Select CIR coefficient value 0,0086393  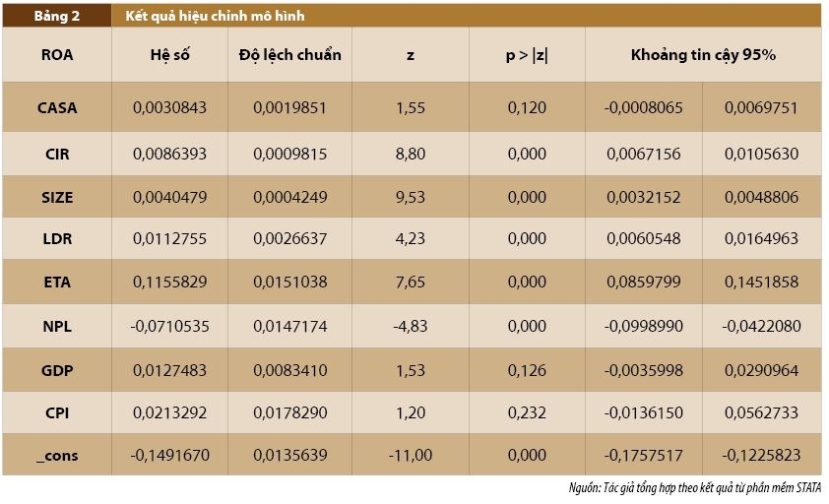point(169,154)
